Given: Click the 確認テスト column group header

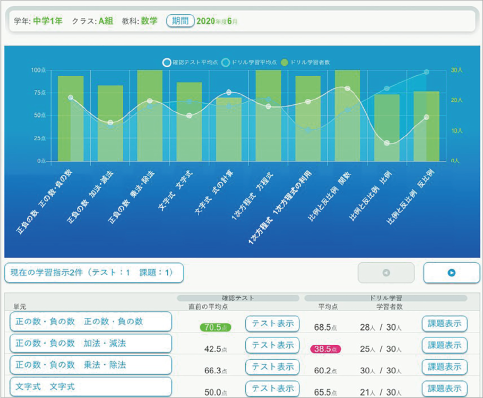Looking at the screenshot, I should pos(238,298).
